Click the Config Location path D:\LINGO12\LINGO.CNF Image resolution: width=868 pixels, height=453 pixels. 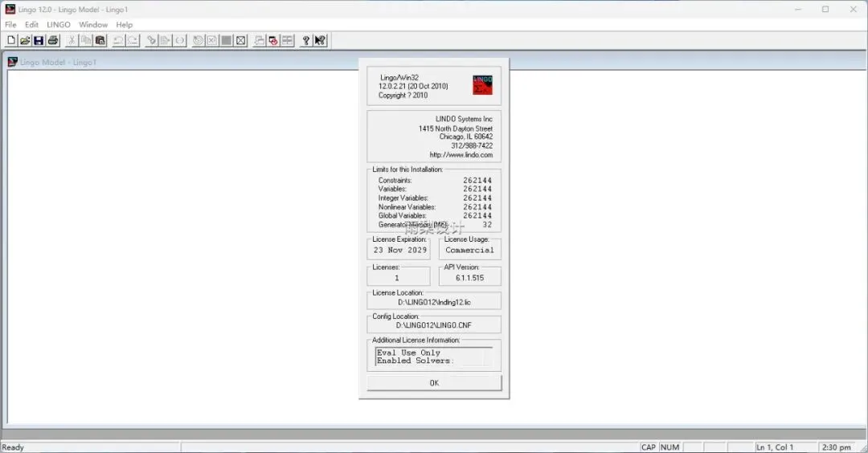[x=434, y=325]
